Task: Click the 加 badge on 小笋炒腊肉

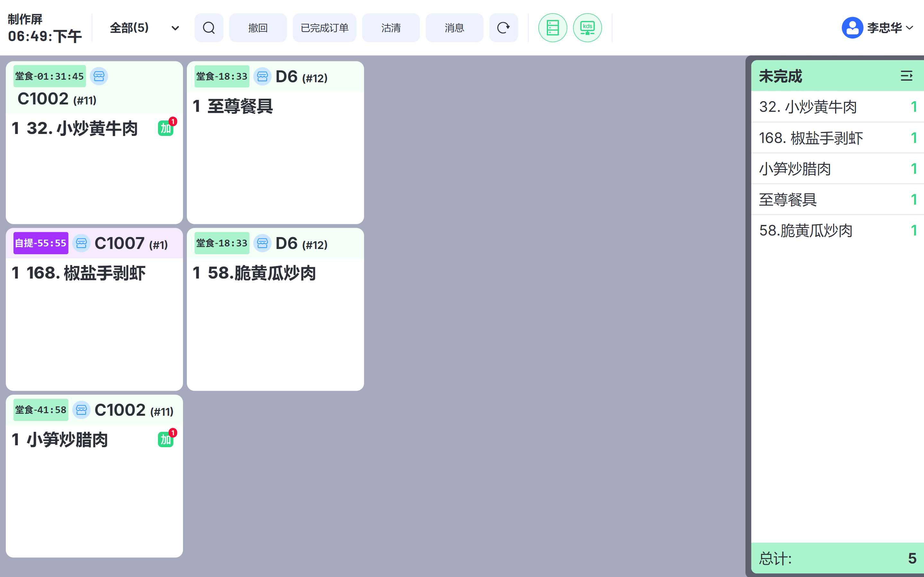Action: point(165,439)
